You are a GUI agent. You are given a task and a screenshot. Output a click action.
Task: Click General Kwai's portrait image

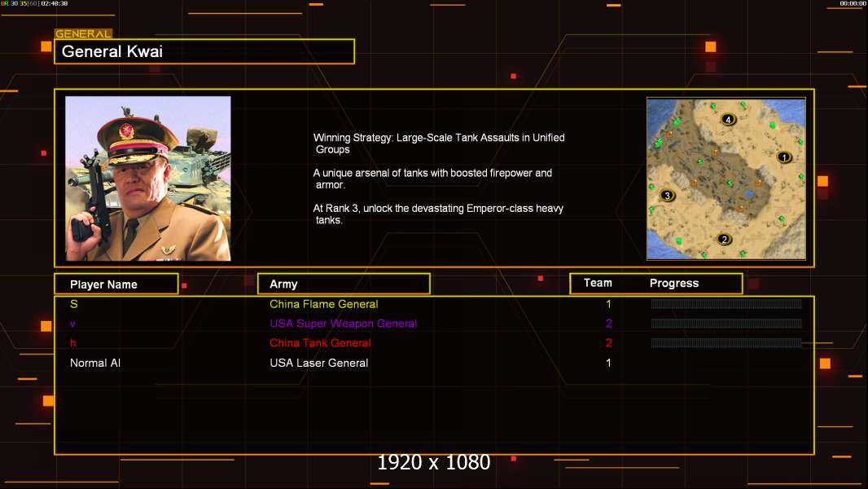pos(148,178)
